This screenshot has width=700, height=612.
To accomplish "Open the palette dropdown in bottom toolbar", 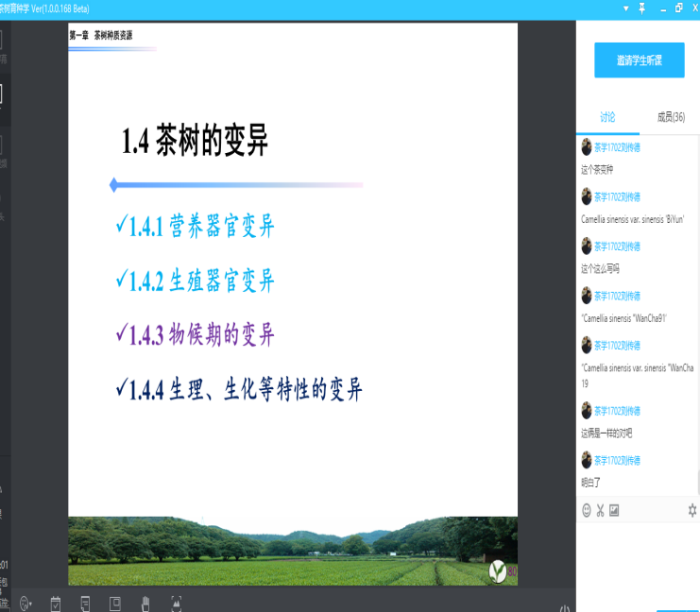I will [26, 602].
